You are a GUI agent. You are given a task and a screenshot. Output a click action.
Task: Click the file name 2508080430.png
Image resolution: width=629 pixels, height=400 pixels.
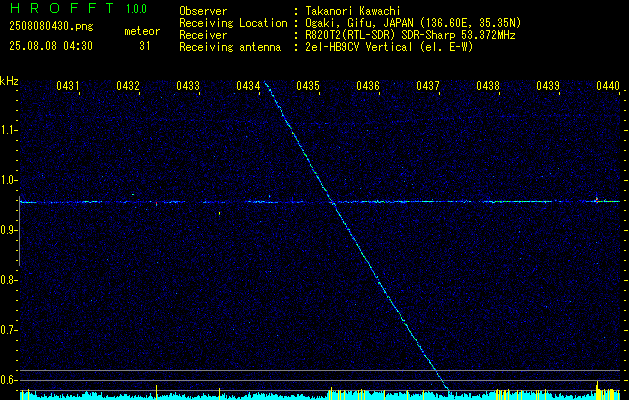coord(51,27)
